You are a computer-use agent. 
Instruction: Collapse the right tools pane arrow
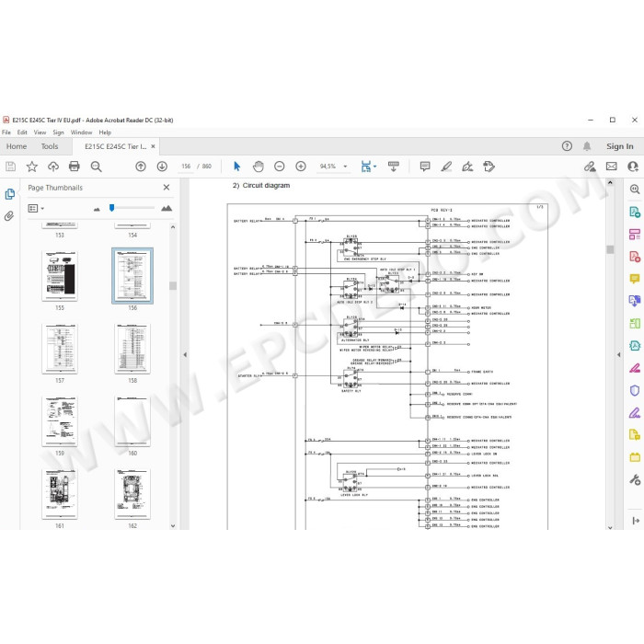click(619, 354)
